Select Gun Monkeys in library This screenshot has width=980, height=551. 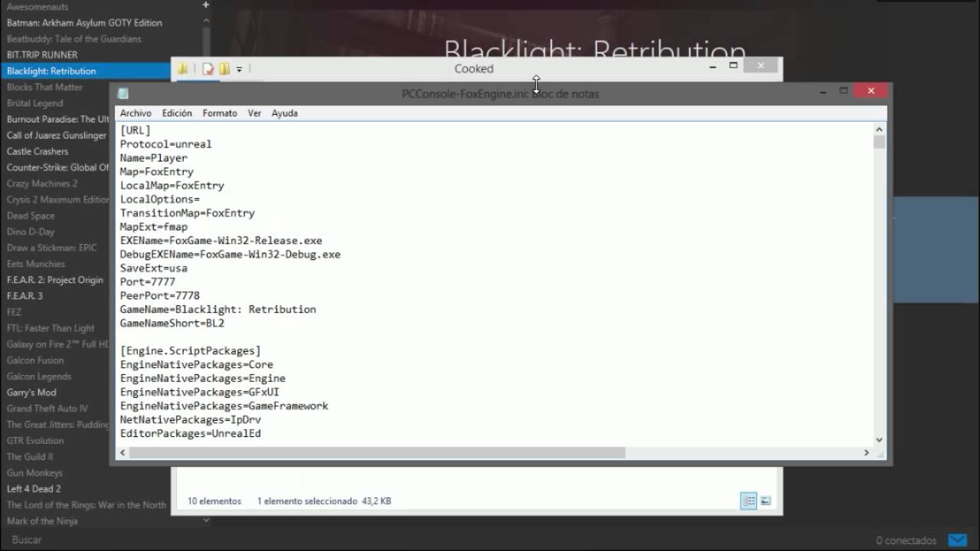pos(34,473)
